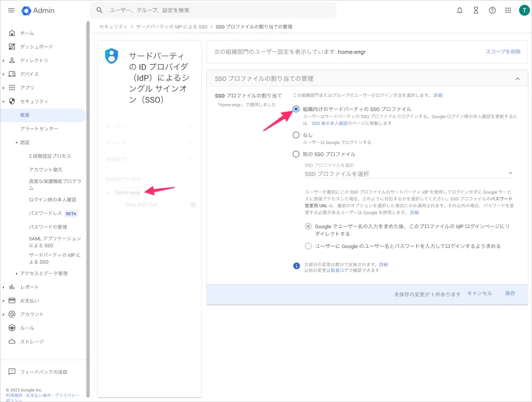Click the blue info icon
Screen dimensions: 532x402
[297, 266]
